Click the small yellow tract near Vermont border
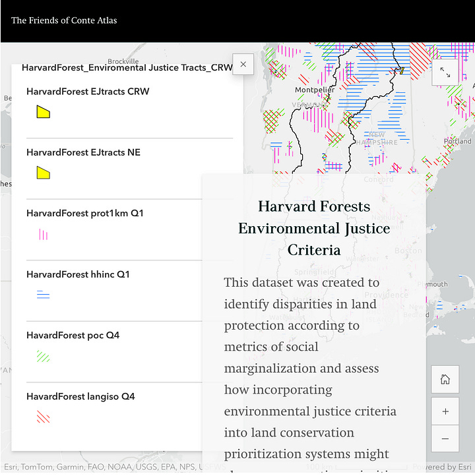This screenshot has height=476, width=475. tap(402, 71)
